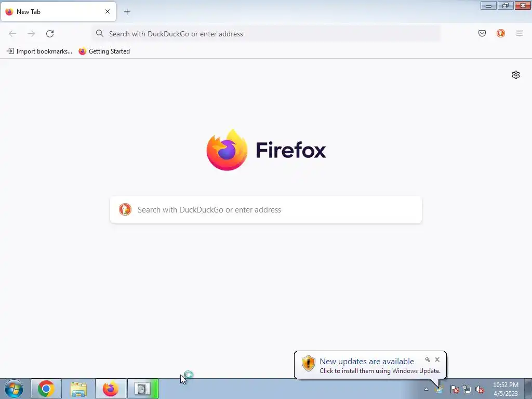Viewport: 532px width, 399px height.
Task: Switch to Firefox taskbar button
Action: point(111,389)
